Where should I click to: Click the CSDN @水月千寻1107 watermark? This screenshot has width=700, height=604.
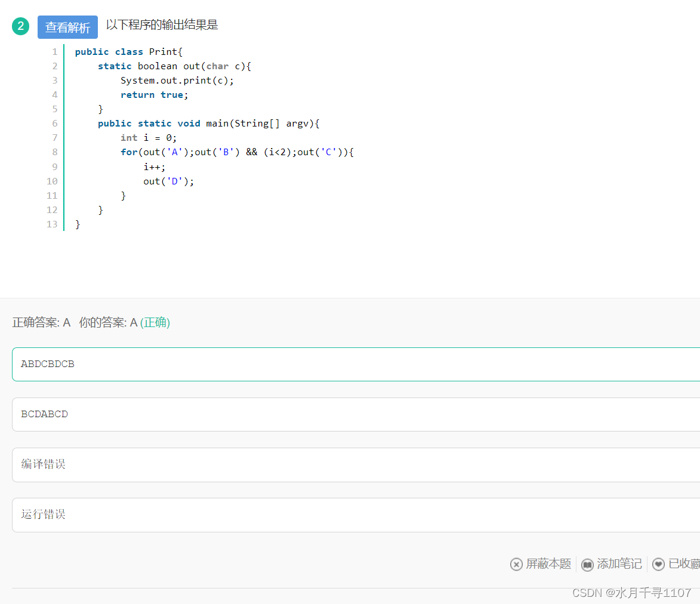631,593
